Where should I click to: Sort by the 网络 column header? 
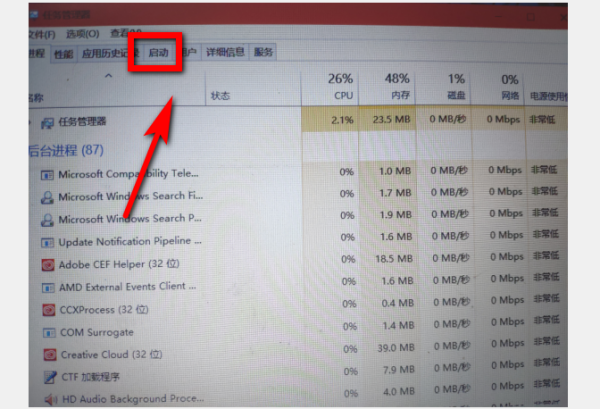point(498,88)
